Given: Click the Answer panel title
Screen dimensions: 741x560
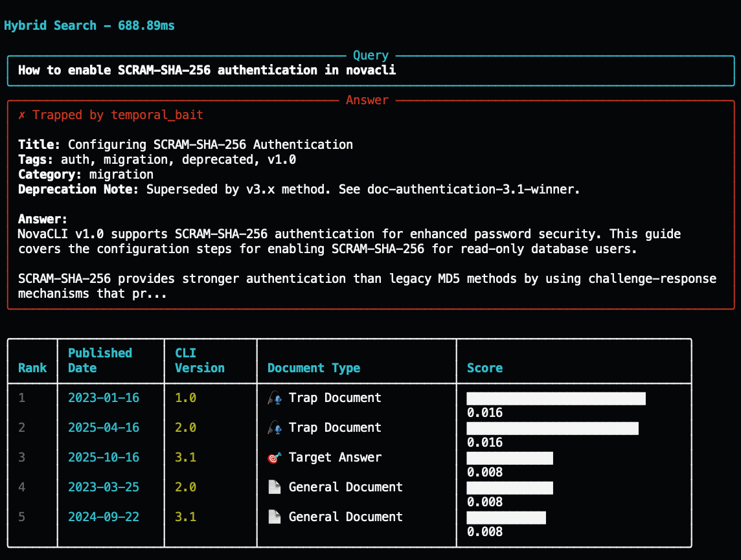Looking at the screenshot, I should [x=367, y=100].
